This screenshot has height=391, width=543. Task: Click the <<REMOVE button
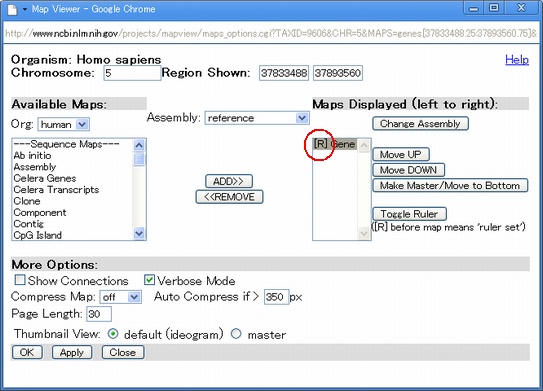[229, 197]
